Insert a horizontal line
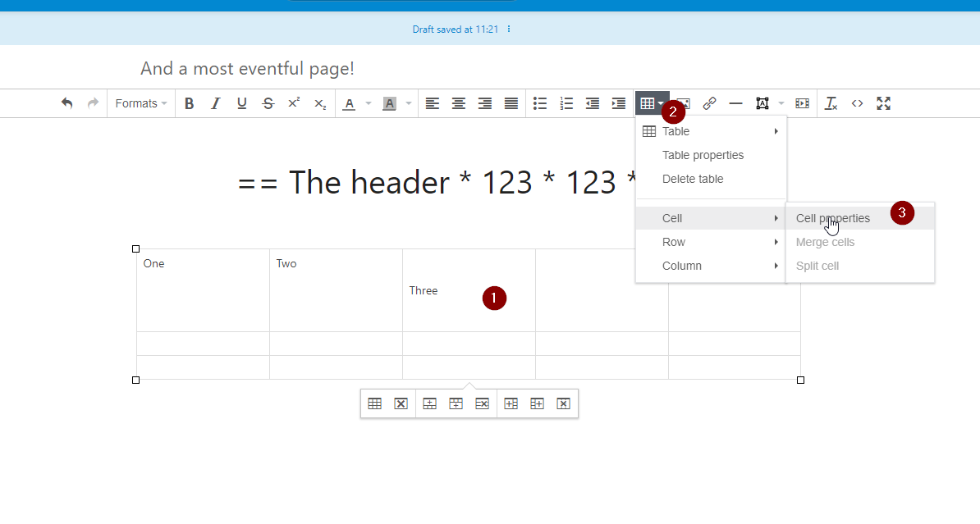This screenshot has width=980, height=524. click(735, 103)
